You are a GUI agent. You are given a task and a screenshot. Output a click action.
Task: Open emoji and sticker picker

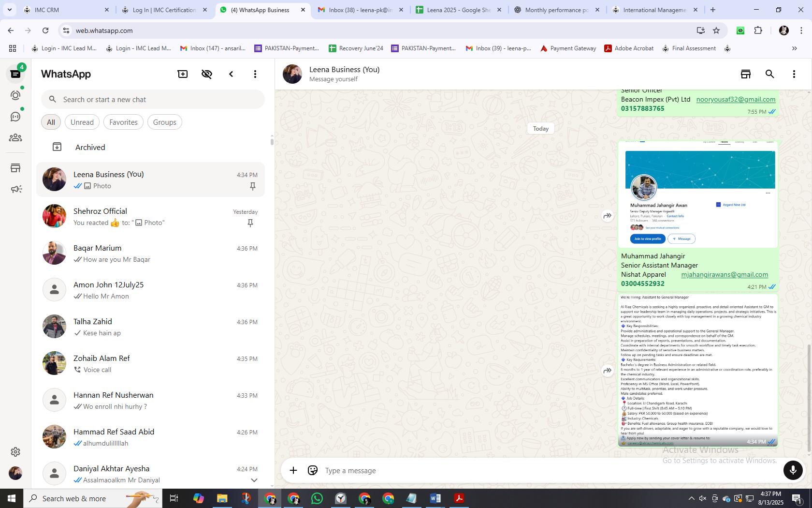[313, 470]
